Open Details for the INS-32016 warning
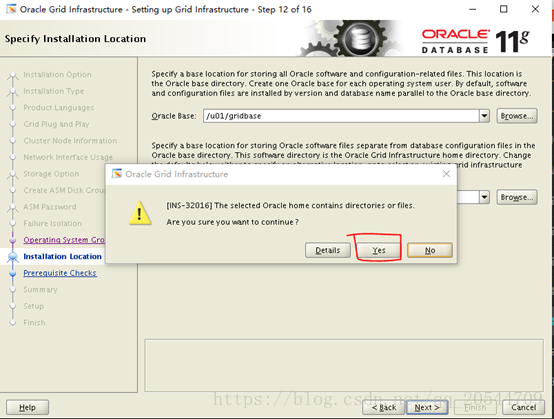The image size is (554, 419). [x=328, y=250]
